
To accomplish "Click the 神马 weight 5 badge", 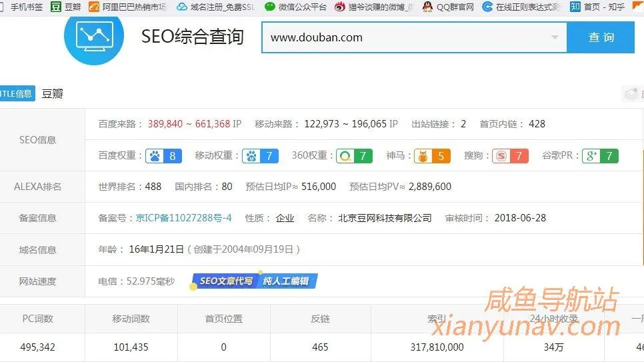I will point(432,156).
